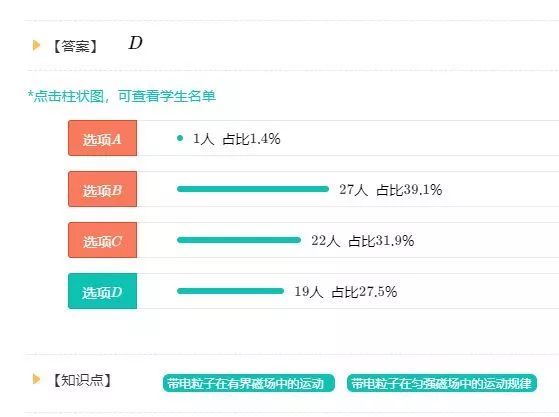
Task: Click the 27人 占比39.1% statistic
Action: click(391, 190)
